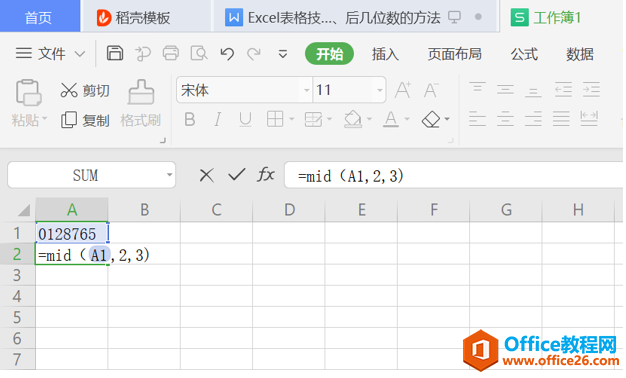Click Align Left icon
Screen dimensions: 626x378
477,119
